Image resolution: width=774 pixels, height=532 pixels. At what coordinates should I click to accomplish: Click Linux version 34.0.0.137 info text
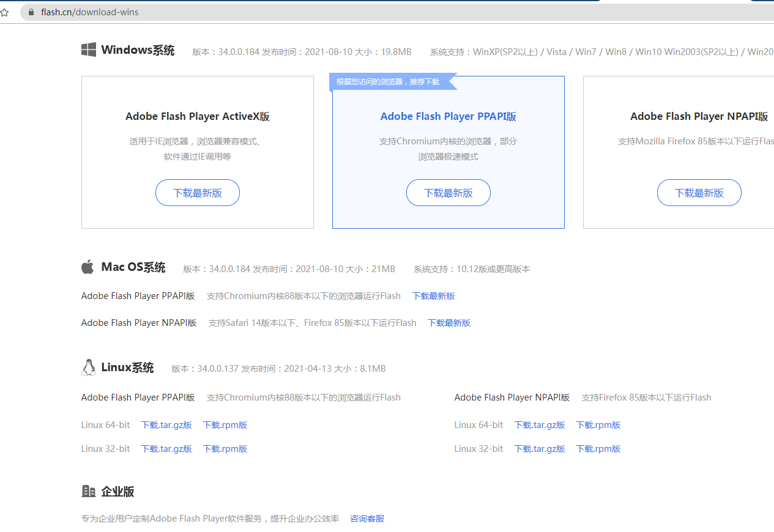point(278,369)
